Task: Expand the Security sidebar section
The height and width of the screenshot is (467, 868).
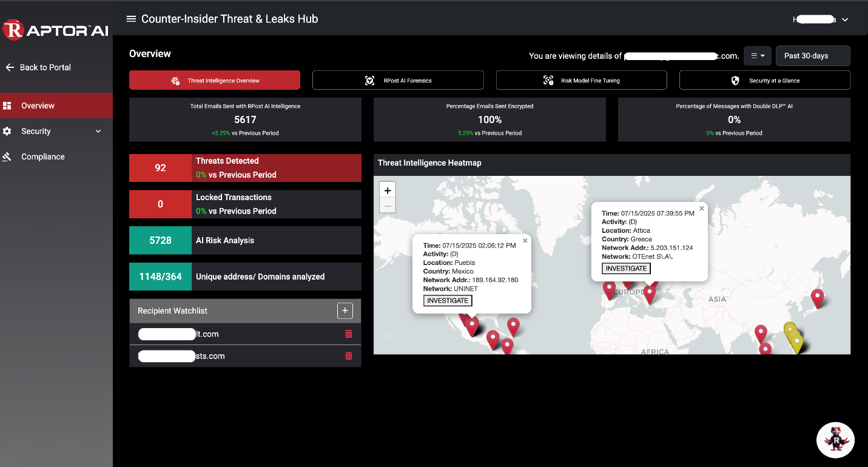Action: (x=56, y=131)
